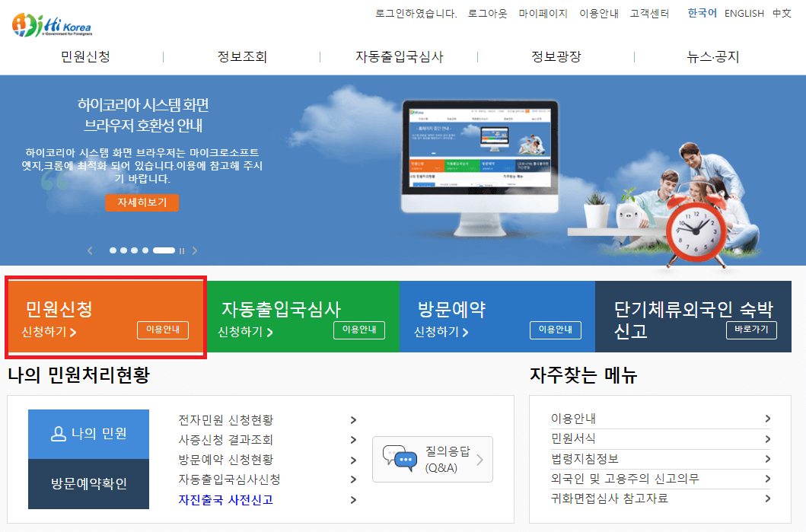Click the 자세히보기 button
Screen dimensions: 806x532
(x=142, y=203)
